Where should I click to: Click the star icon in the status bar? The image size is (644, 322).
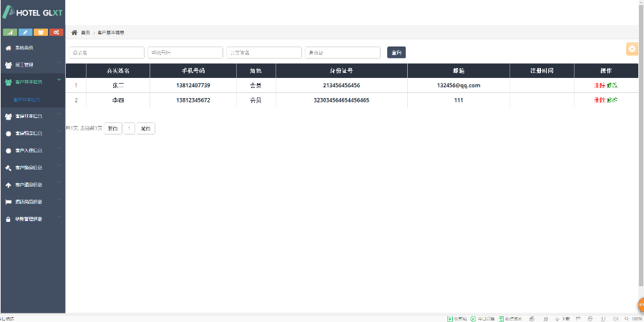[546, 318]
